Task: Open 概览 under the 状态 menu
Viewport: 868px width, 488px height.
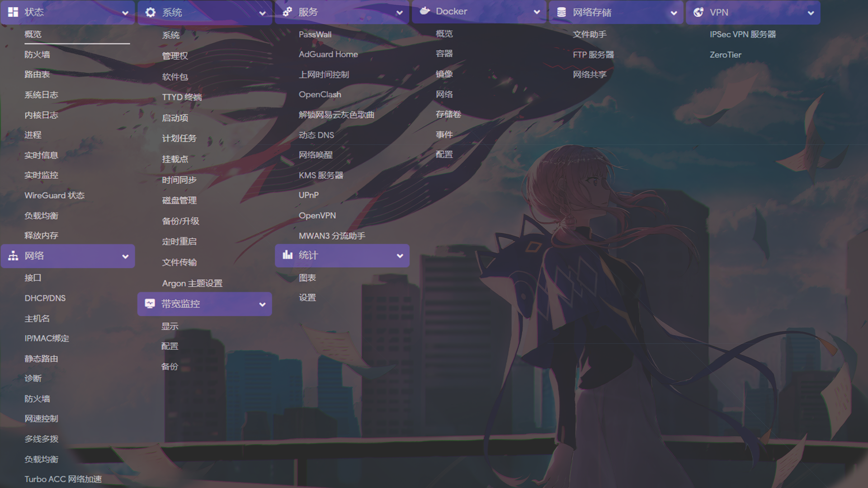Action: (33, 34)
